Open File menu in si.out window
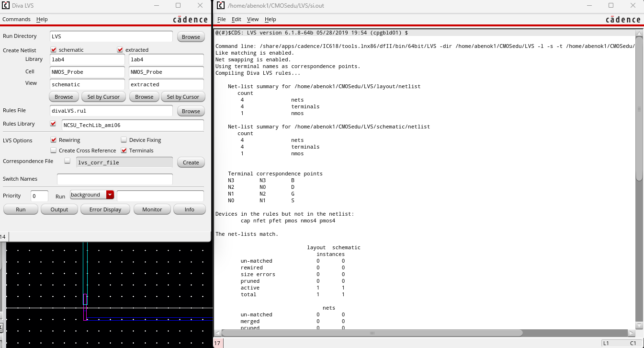 (221, 19)
